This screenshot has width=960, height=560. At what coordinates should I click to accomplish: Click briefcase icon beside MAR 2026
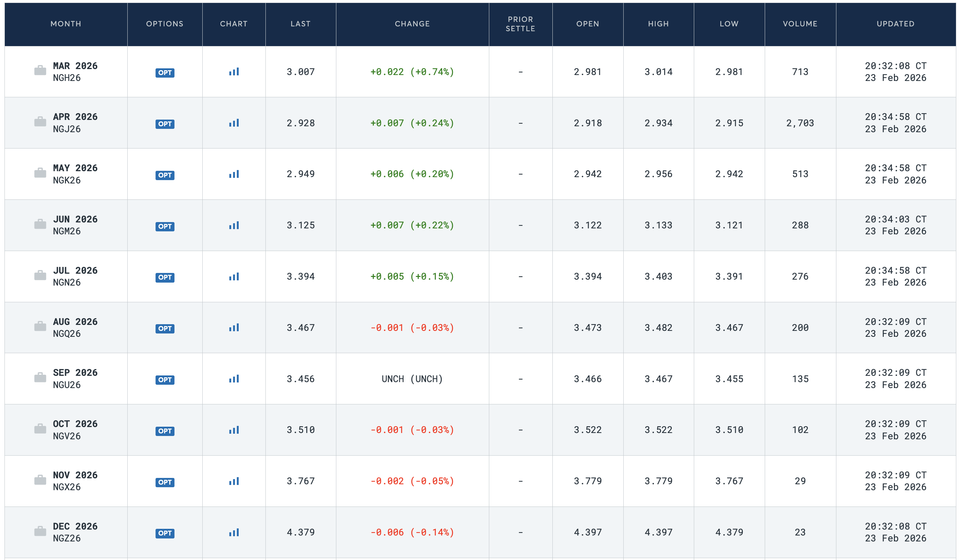pos(40,71)
